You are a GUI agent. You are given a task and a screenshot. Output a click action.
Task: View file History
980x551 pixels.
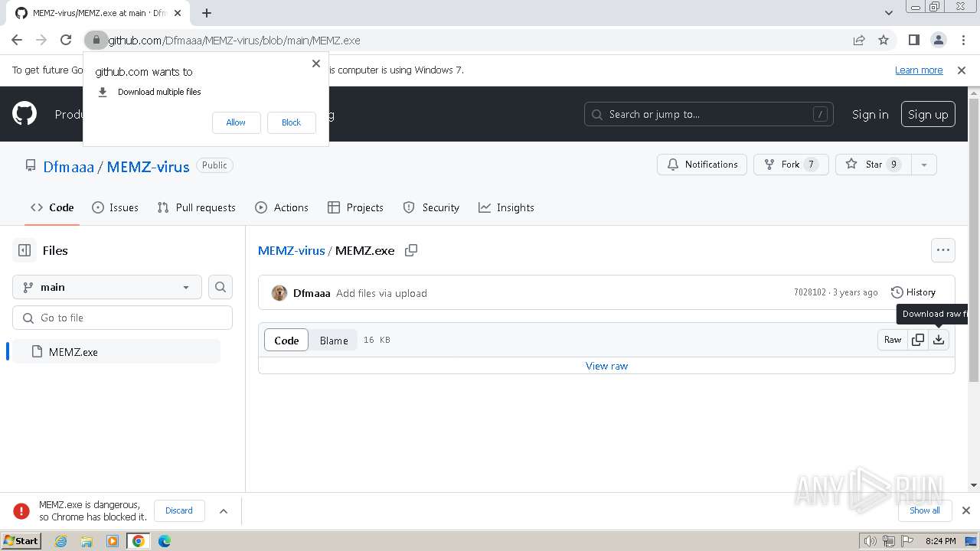pos(913,292)
